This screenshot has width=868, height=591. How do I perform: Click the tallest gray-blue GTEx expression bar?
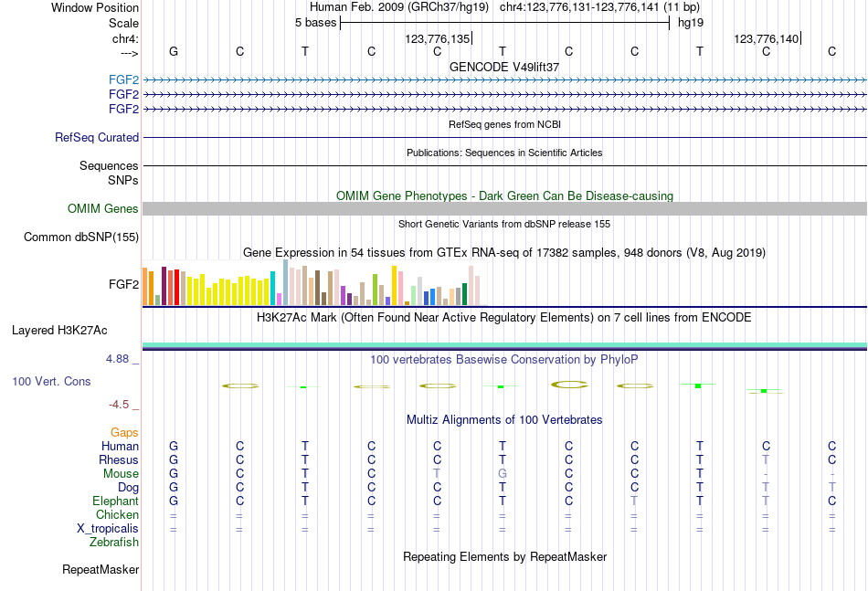pyautogui.click(x=286, y=282)
